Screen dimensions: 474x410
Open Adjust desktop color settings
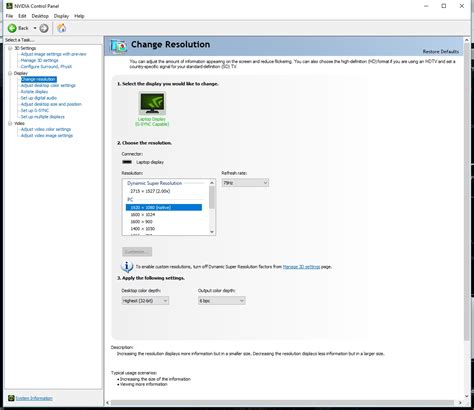[48, 85]
